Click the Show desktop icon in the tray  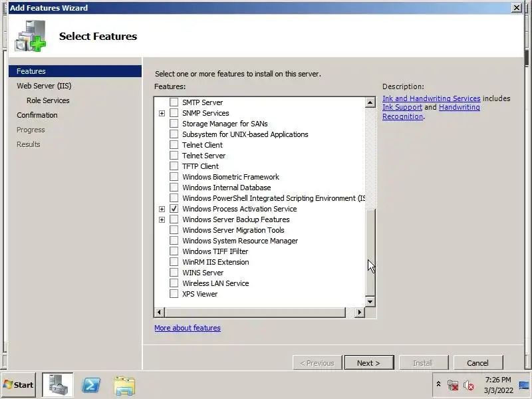pos(524,385)
